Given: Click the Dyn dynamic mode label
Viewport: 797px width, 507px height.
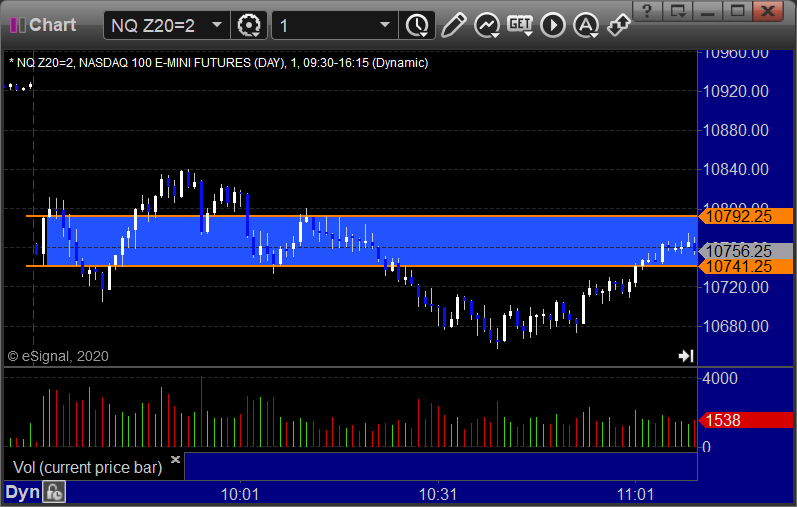Looking at the screenshot, I should tap(22, 492).
